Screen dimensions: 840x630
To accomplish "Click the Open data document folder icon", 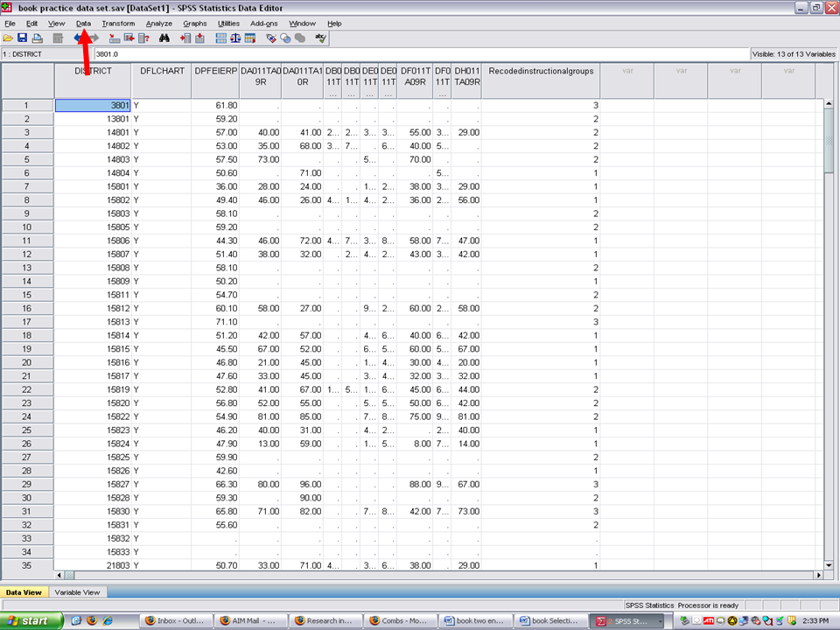I will pos(8,38).
